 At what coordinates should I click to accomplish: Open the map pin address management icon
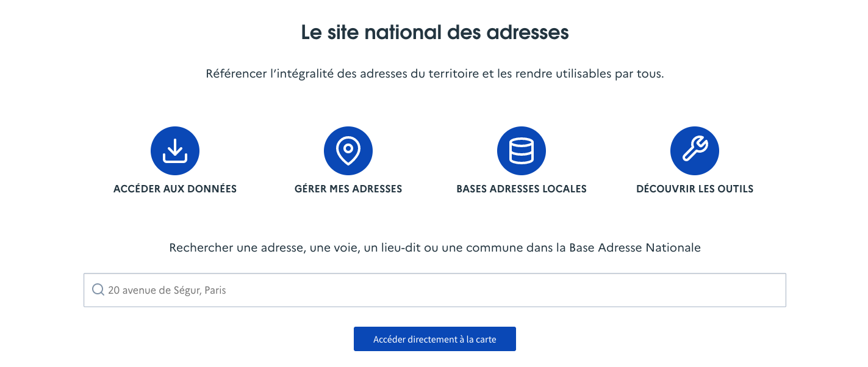click(348, 151)
